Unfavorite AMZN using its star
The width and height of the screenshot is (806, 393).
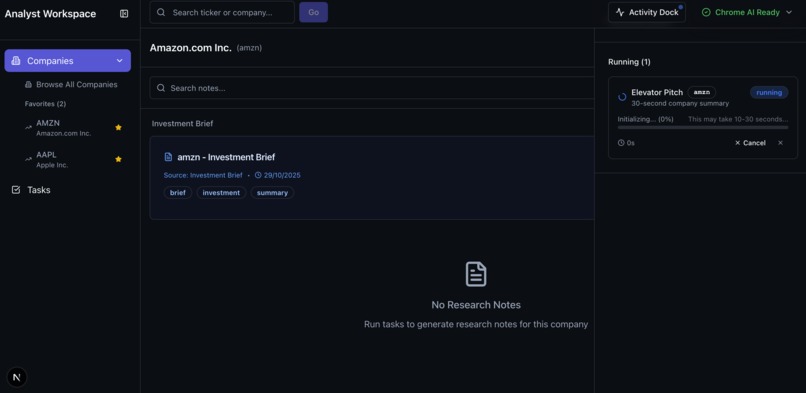click(x=118, y=127)
